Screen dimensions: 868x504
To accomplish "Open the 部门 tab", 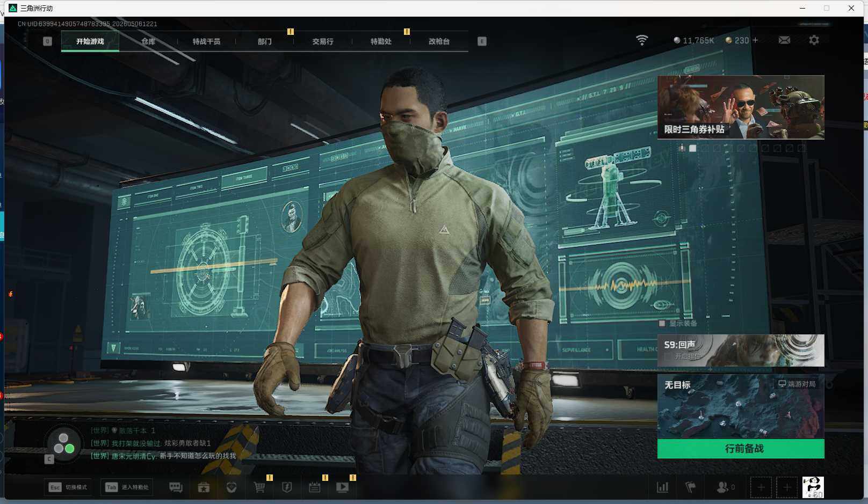I will coord(265,41).
